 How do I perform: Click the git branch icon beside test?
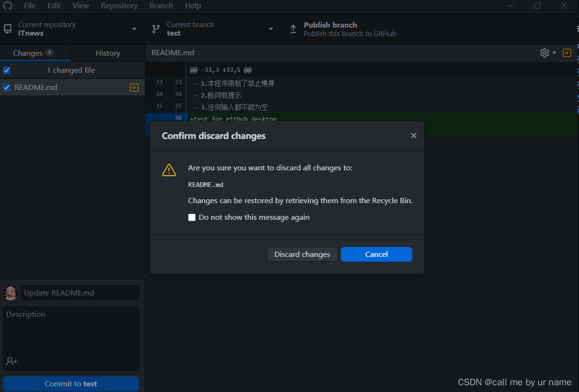156,29
